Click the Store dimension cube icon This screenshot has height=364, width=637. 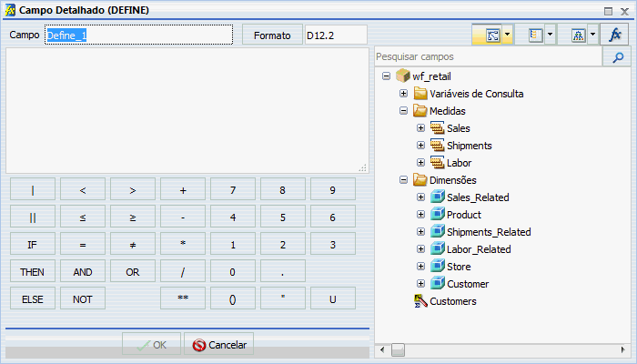pos(438,266)
